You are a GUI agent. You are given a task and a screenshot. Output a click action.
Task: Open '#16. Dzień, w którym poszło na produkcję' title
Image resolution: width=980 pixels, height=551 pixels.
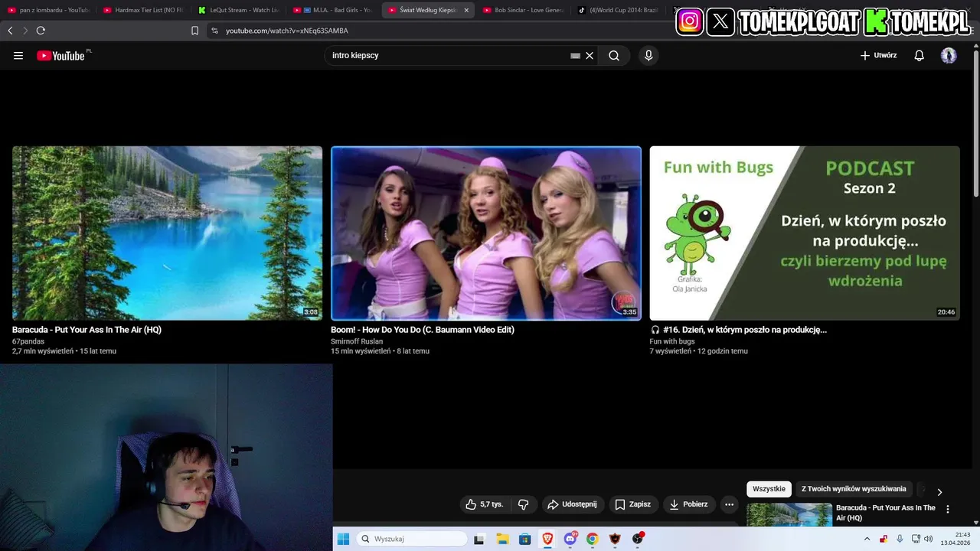[745, 330]
